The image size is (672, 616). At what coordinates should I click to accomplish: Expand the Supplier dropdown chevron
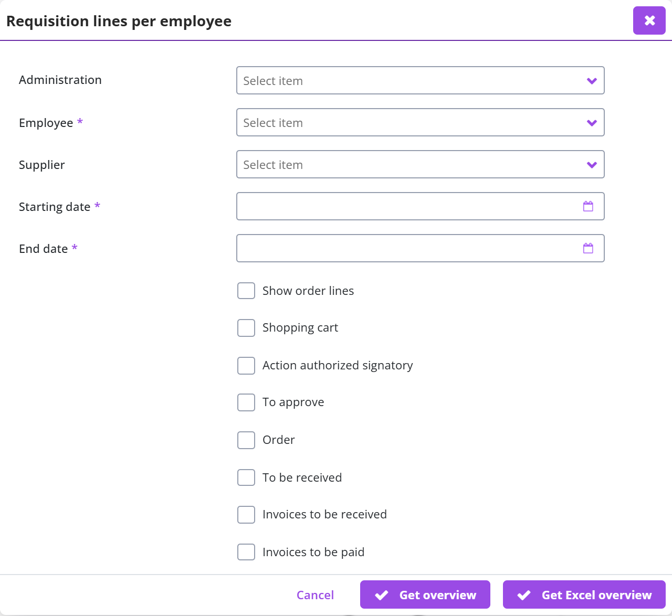(x=592, y=165)
